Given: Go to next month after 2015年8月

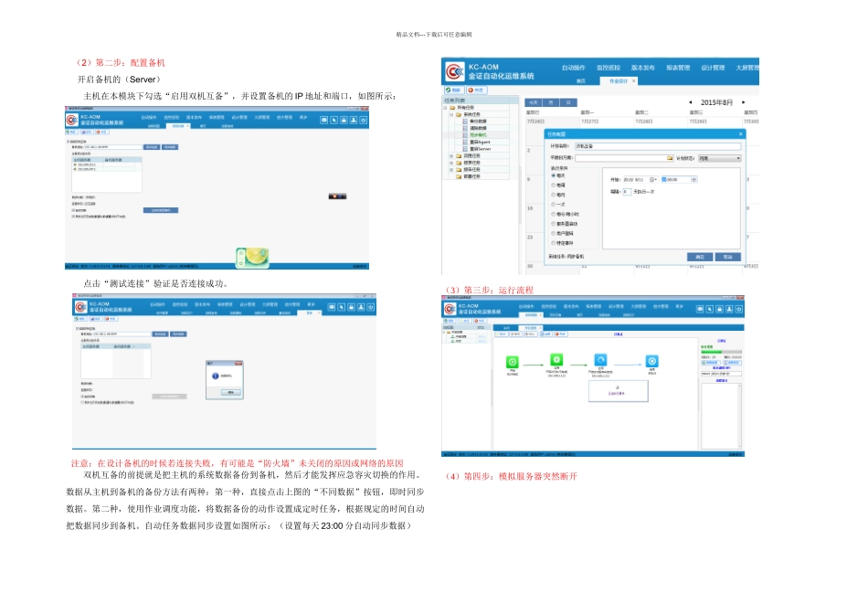Looking at the screenshot, I should click(744, 102).
